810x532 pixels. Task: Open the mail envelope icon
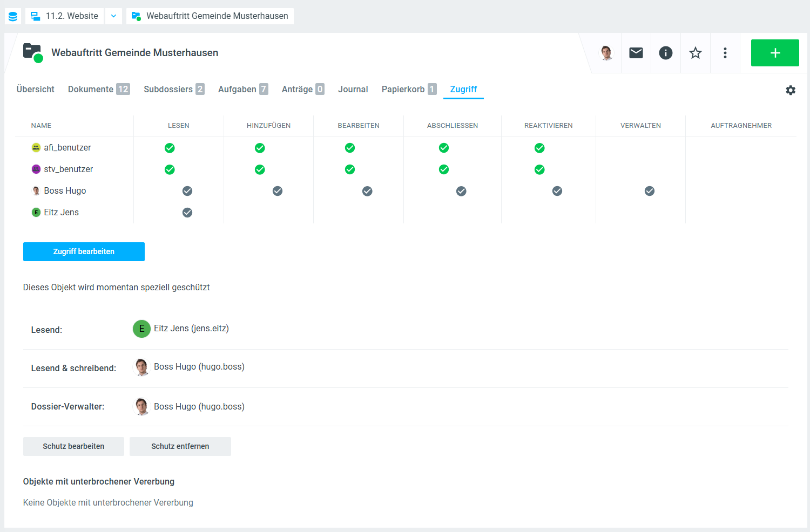(636, 53)
